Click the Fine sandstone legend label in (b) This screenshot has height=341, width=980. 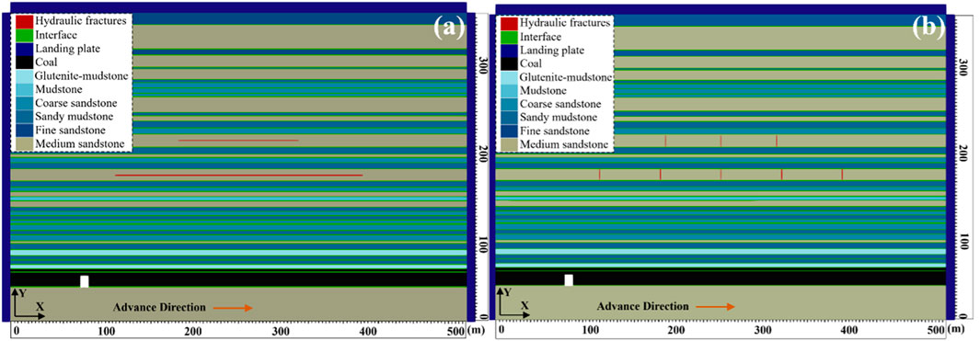[x=554, y=131]
